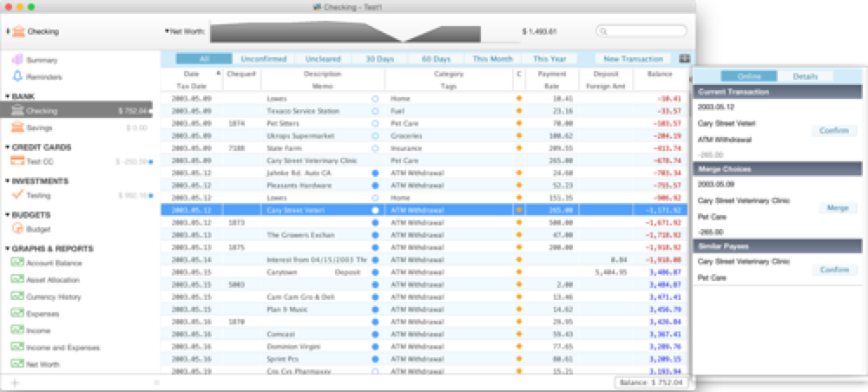
Task: Open Asset Allocation report icon
Action: (17, 280)
